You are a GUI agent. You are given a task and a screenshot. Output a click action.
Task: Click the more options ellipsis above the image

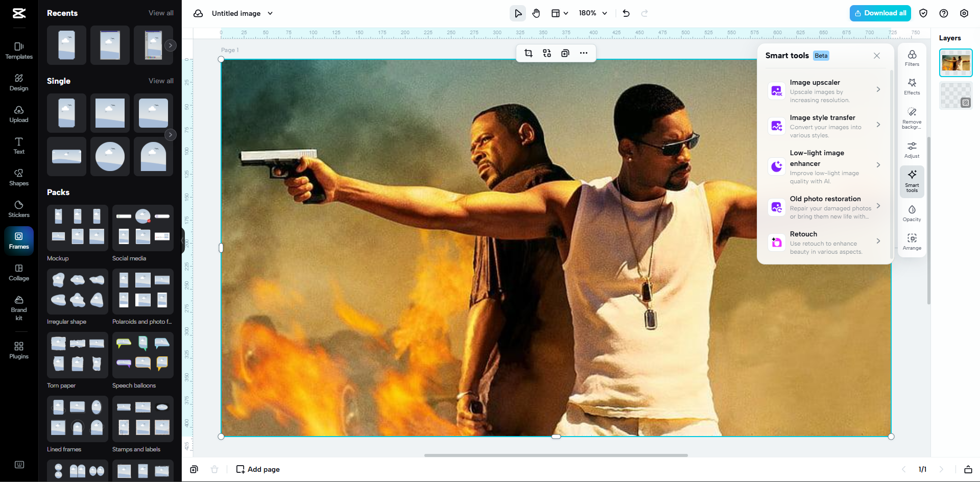click(x=584, y=53)
